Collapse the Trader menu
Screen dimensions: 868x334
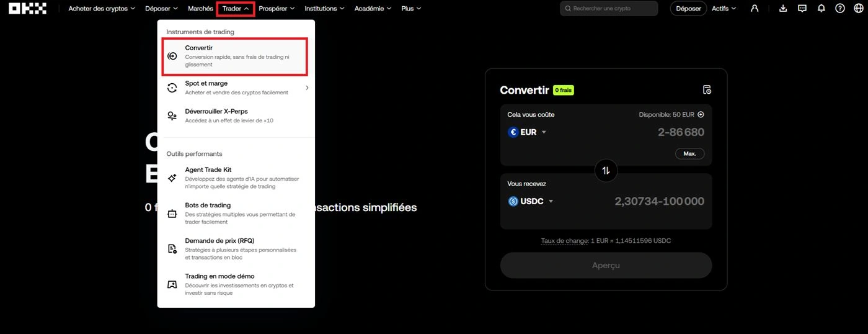(236, 9)
